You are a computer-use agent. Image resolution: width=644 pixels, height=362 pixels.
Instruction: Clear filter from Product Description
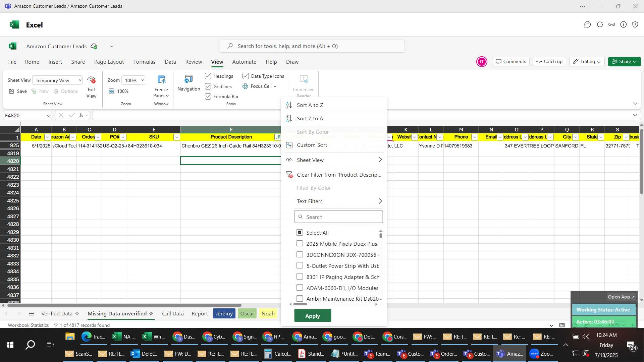[339, 175]
